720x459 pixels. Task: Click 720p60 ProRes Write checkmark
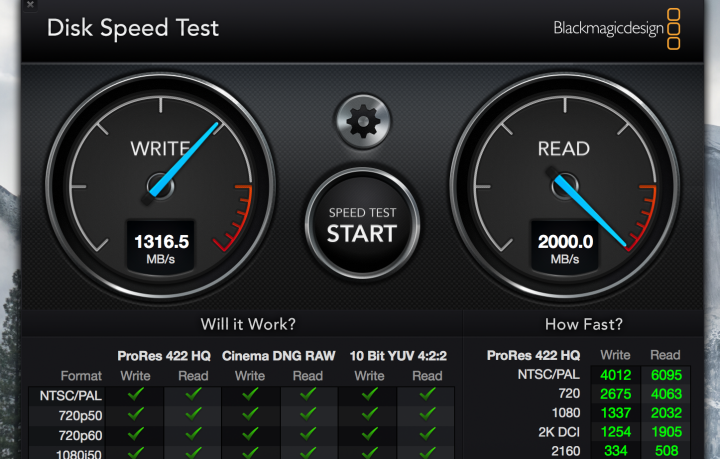pos(136,433)
